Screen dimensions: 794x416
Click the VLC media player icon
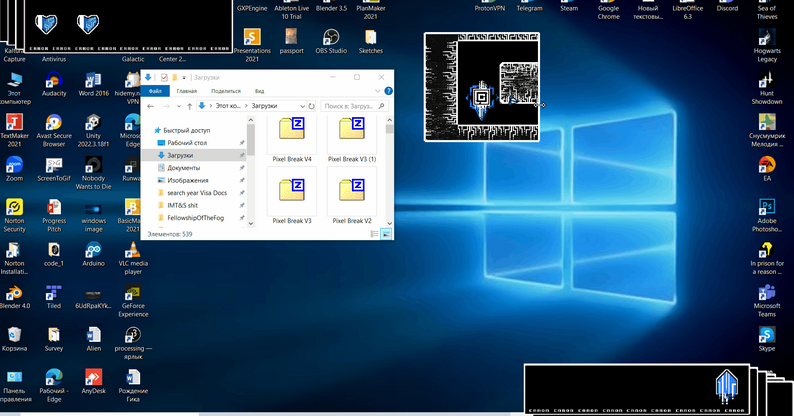tap(132, 249)
